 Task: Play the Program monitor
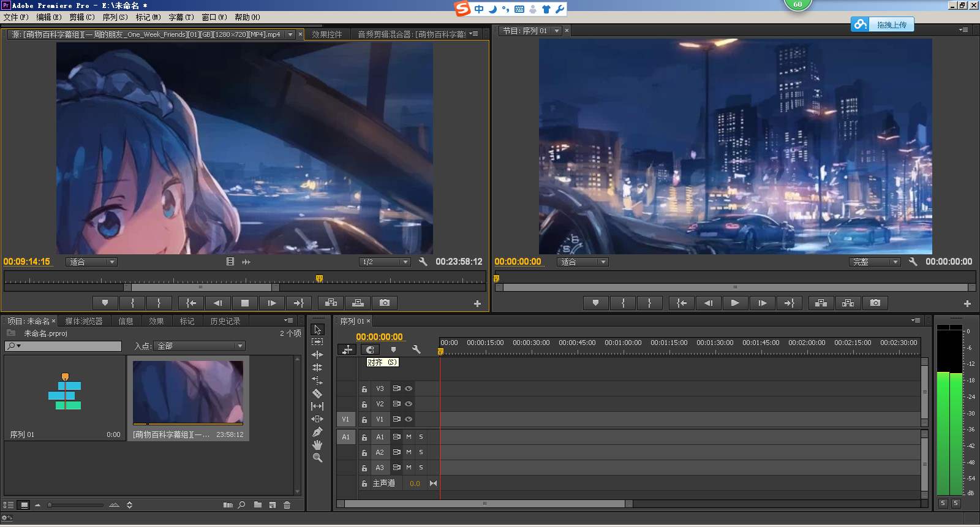pos(735,303)
